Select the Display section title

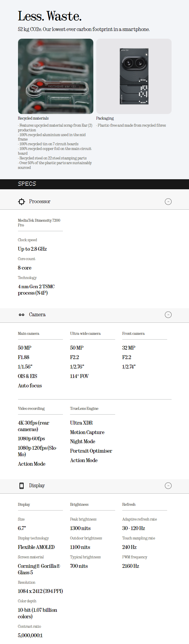click(37, 486)
